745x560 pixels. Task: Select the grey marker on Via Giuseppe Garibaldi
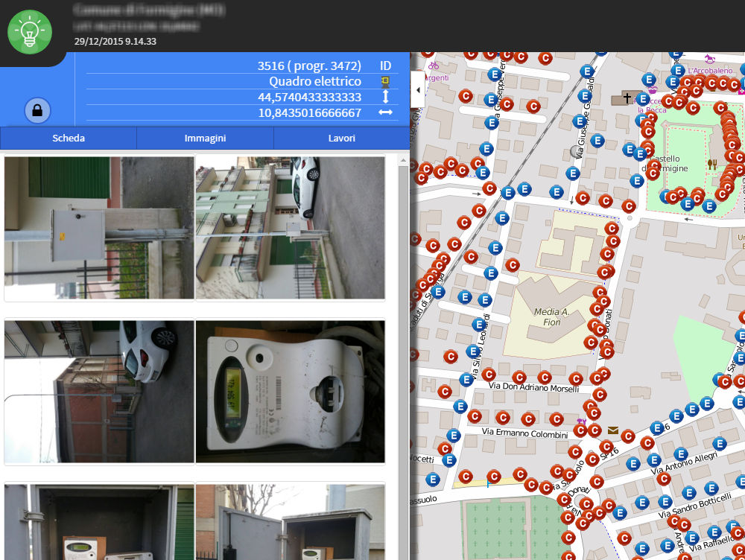click(575, 152)
